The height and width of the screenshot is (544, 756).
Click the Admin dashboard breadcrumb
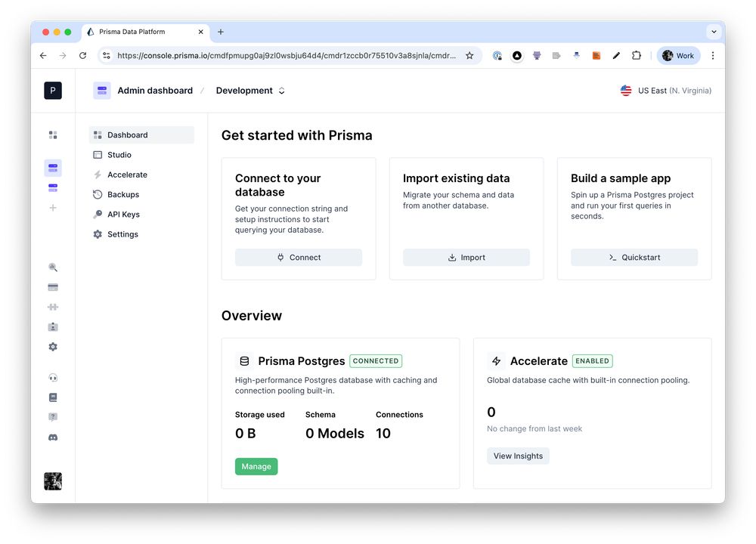pos(155,91)
